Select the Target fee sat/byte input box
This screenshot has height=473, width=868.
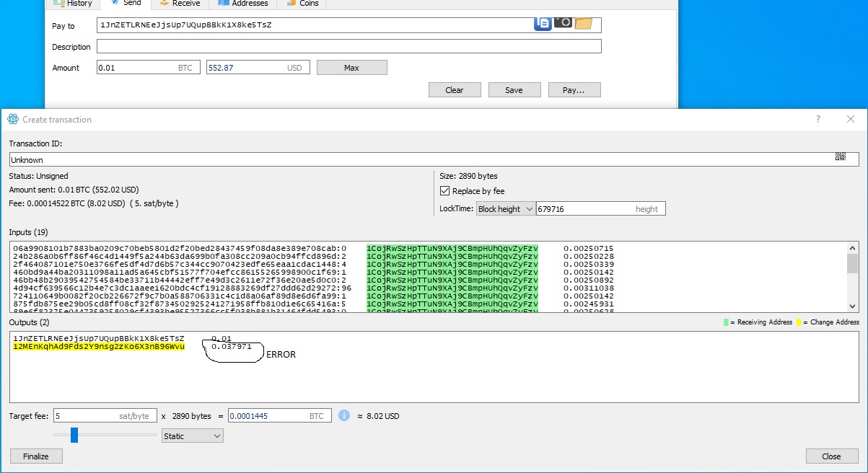[101, 415]
